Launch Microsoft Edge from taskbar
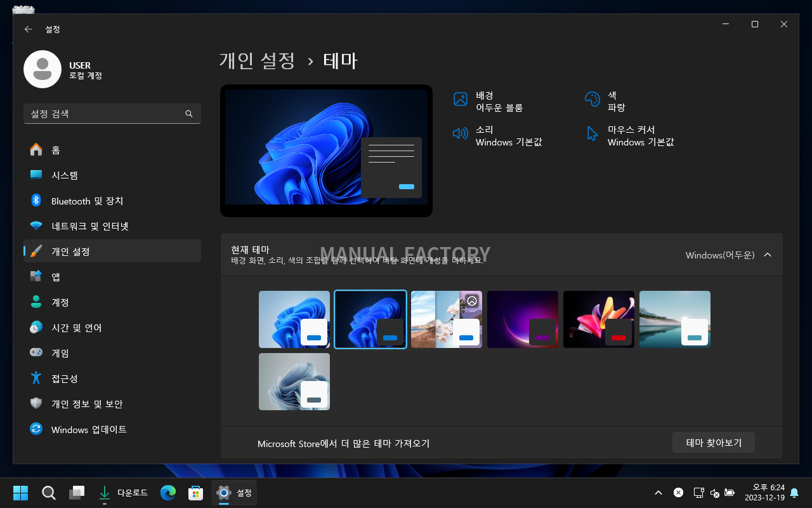The image size is (812, 508). click(x=167, y=493)
